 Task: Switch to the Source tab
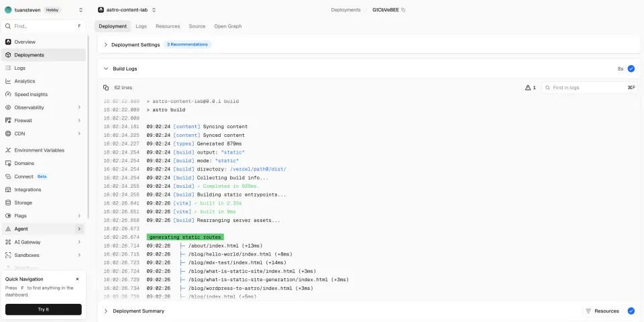[197, 26]
